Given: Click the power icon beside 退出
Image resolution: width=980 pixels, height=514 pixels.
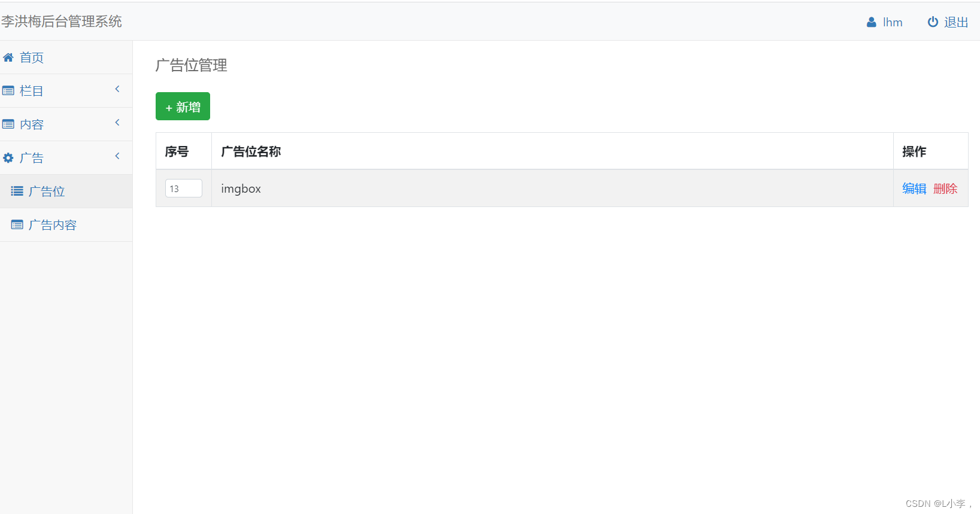Looking at the screenshot, I should point(932,22).
